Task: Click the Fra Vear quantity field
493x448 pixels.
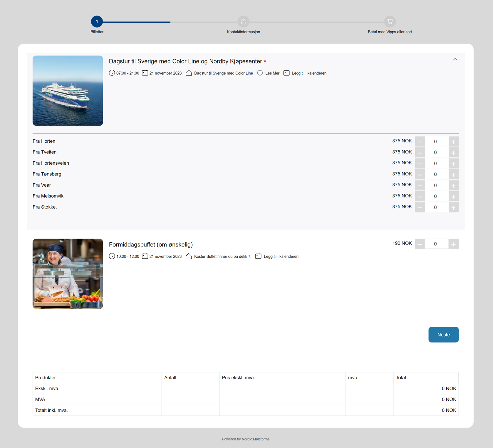Action: pyautogui.click(x=437, y=186)
